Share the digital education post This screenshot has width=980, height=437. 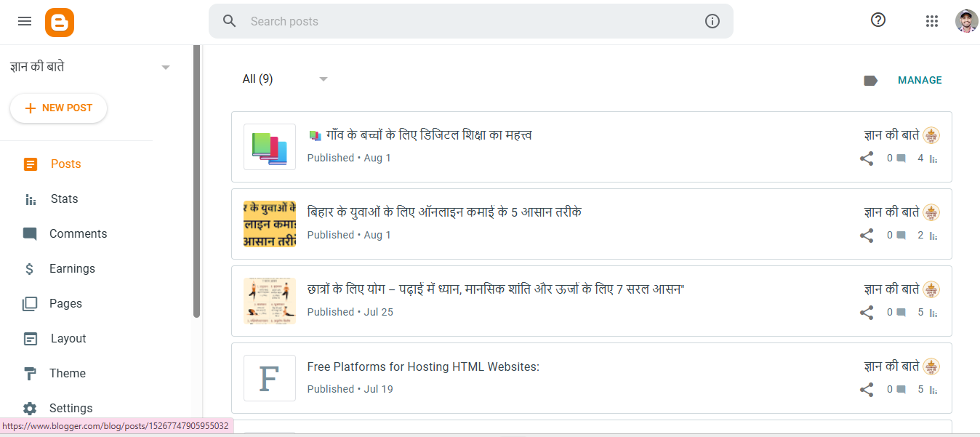click(x=867, y=158)
